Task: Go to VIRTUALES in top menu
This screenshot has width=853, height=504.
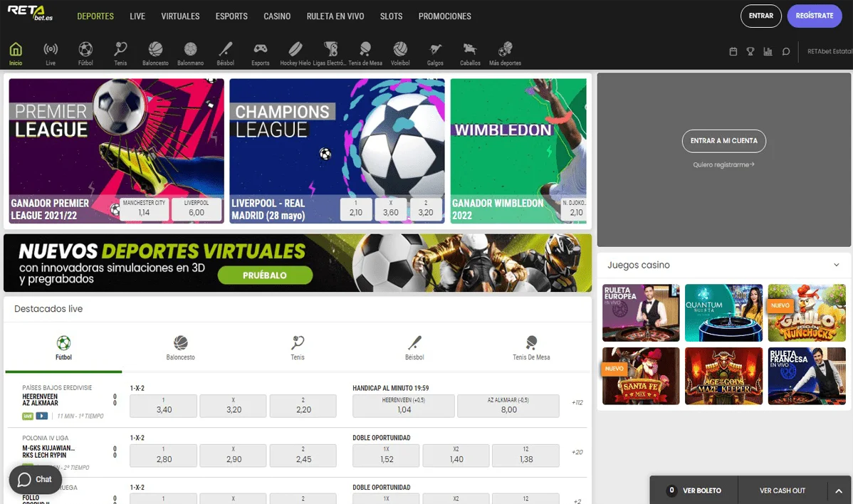Action: (x=180, y=16)
